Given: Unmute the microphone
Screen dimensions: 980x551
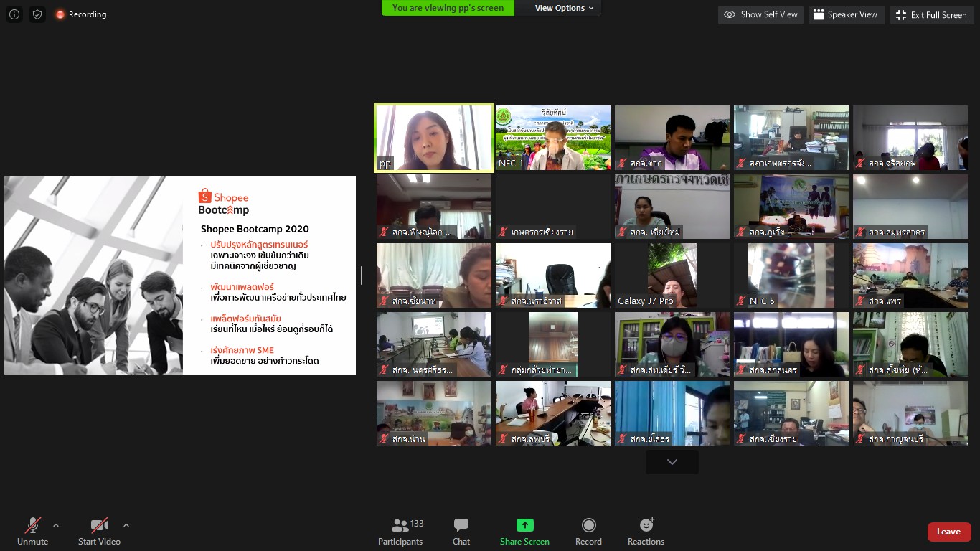Looking at the screenshot, I should 33,532.
